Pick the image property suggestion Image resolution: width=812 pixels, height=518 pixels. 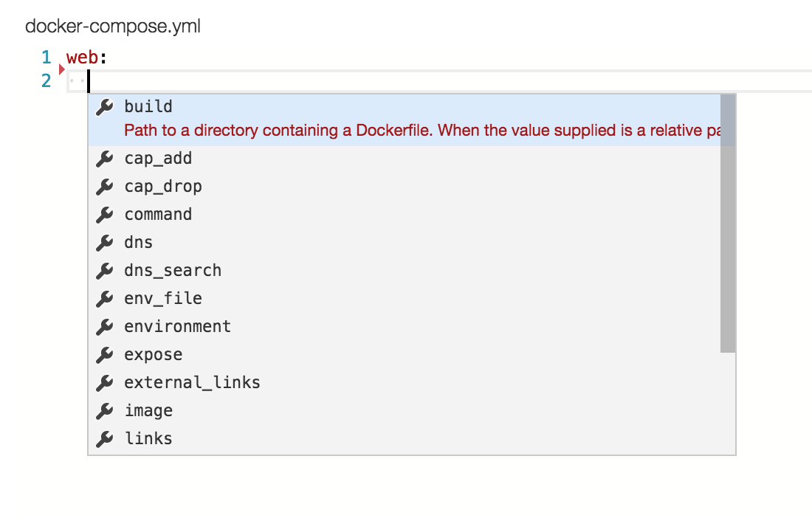[x=148, y=410]
